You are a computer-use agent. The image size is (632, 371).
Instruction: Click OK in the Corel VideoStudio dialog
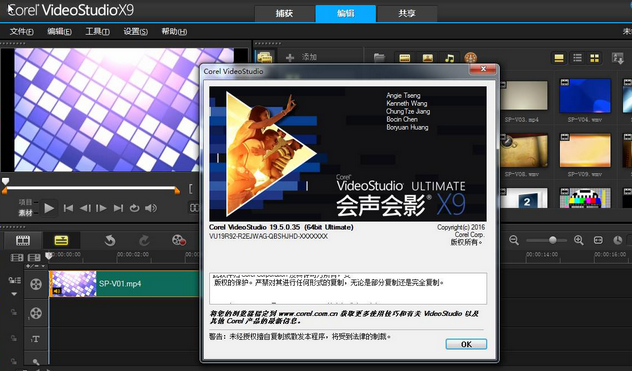466,344
